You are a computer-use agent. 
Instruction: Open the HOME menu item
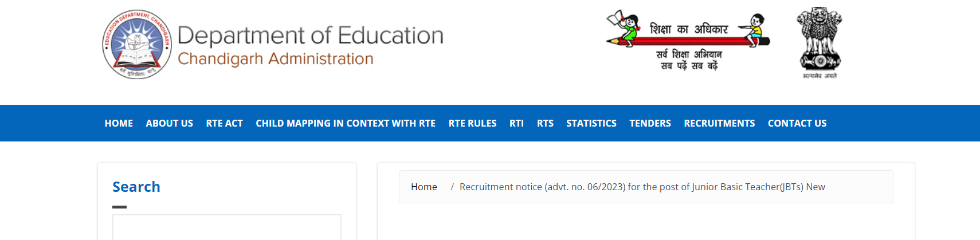tap(119, 123)
